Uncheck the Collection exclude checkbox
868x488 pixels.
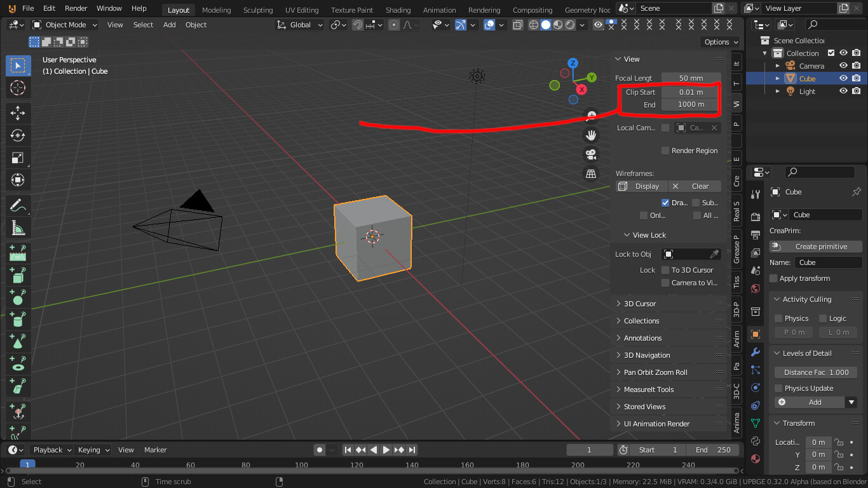click(x=831, y=53)
